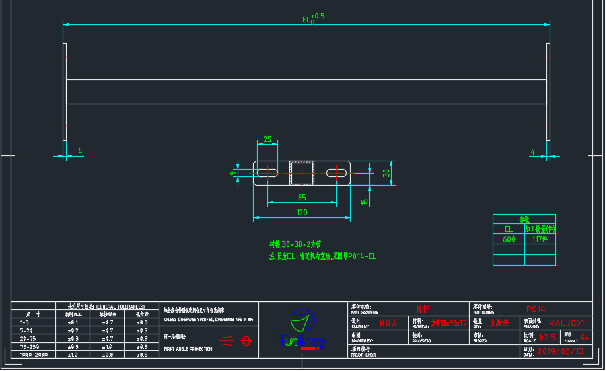Click the right slotted hole on plate
This screenshot has width=606, height=371.
click(x=337, y=173)
